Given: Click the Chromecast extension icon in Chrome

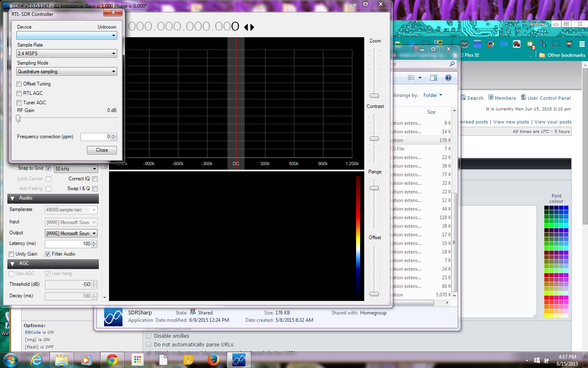Looking at the screenshot, I should [556, 44].
